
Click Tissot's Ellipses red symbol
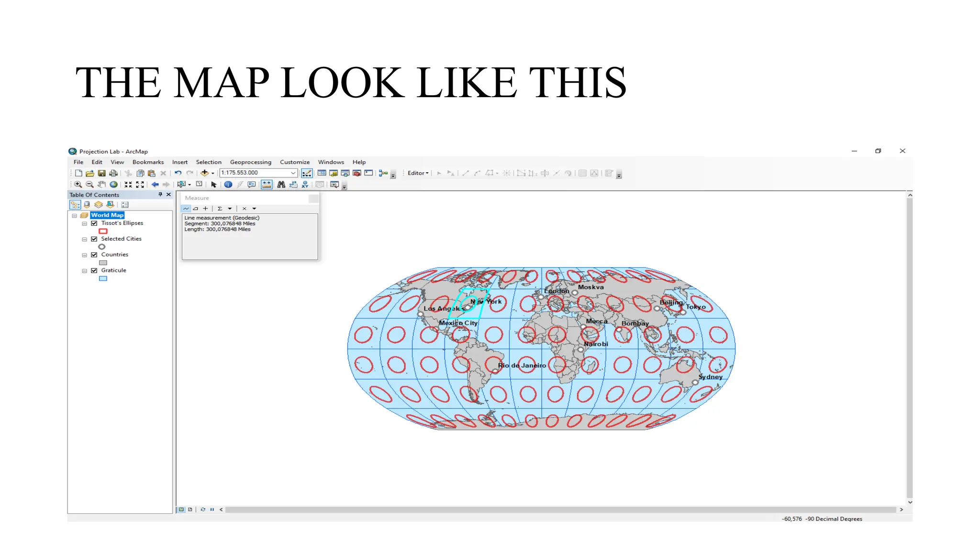[103, 231]
